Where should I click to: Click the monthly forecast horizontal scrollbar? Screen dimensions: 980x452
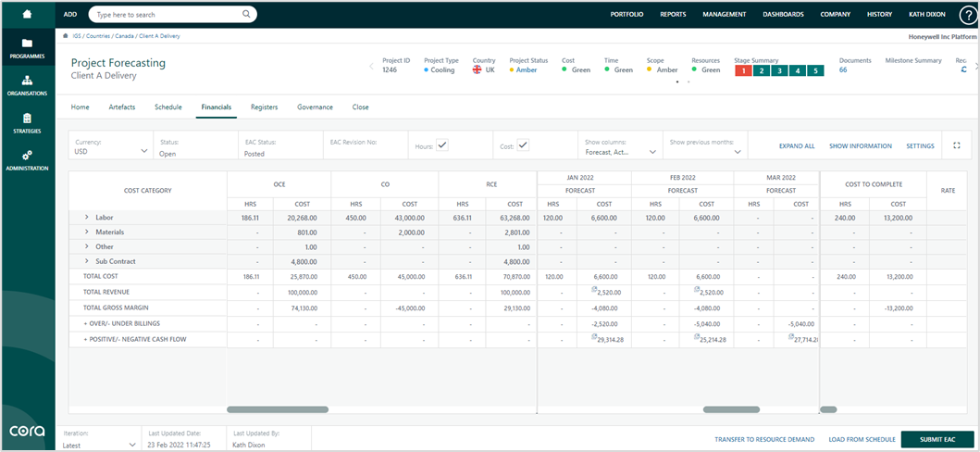[x=731, y=409]
